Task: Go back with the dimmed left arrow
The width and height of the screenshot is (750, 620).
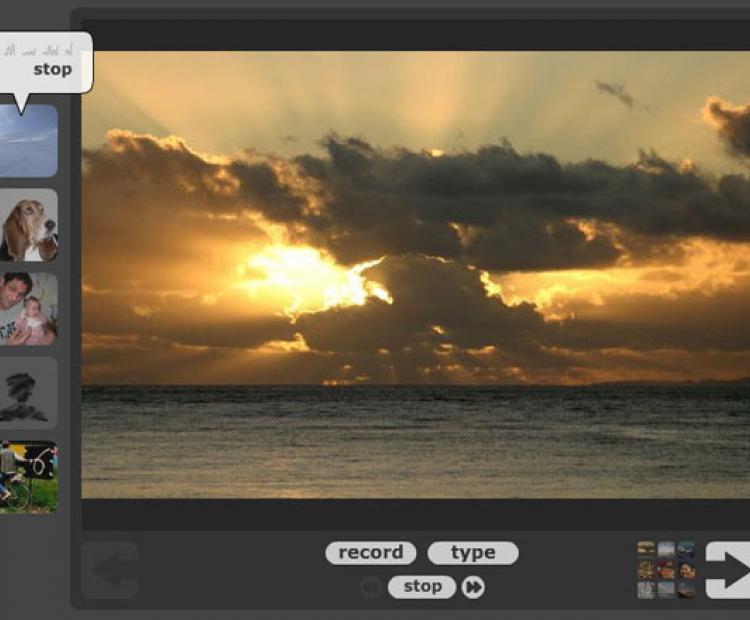Action: pyautogui.click(x=109, y=570)
